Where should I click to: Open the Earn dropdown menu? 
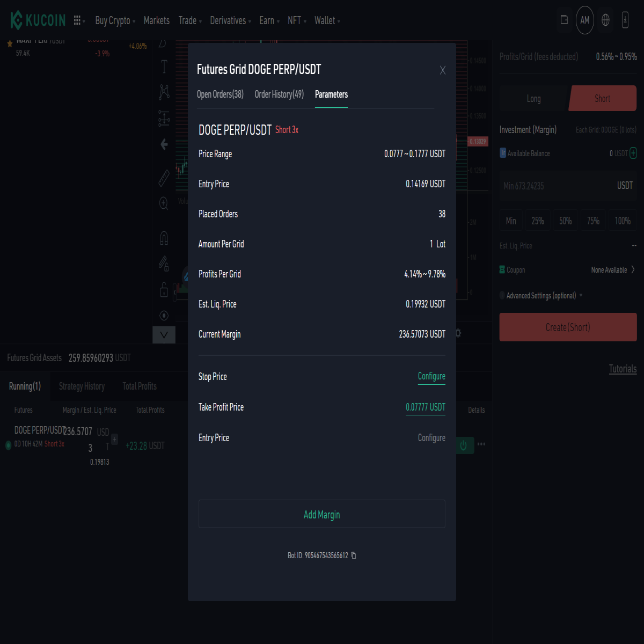(x=269, y=20)
